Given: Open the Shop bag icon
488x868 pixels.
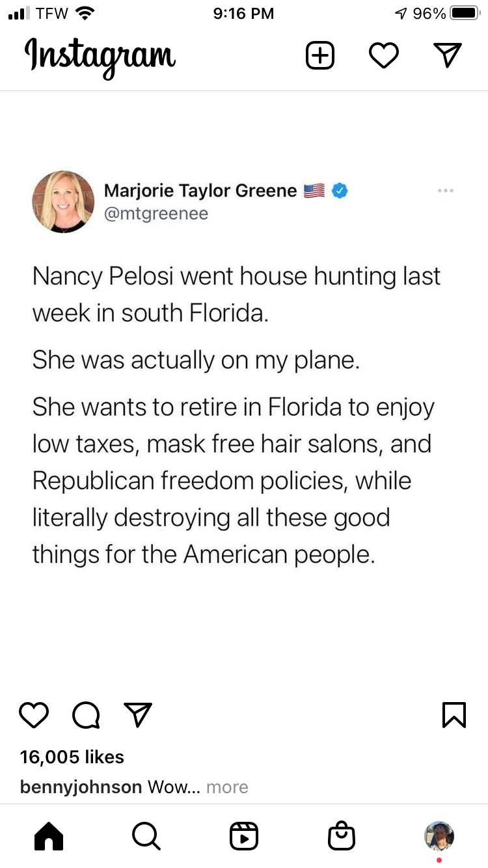Looking at the screenshot, I should 342,835.
